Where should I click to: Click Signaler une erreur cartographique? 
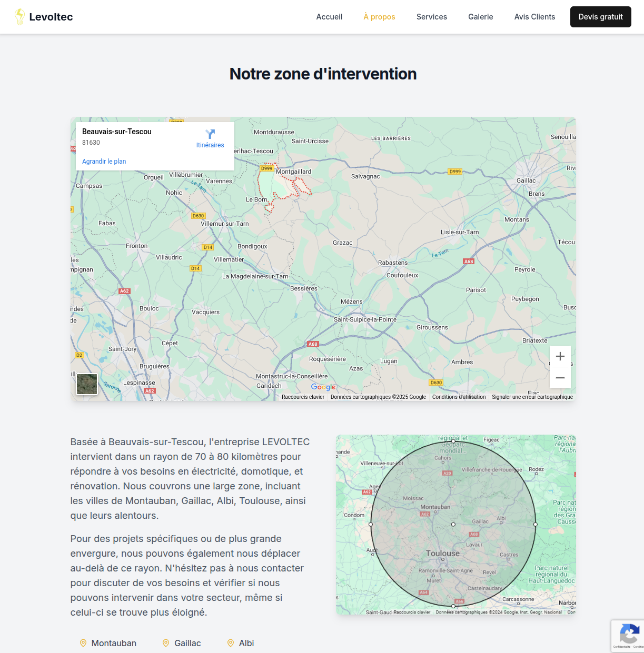click(x=532, y=397)
